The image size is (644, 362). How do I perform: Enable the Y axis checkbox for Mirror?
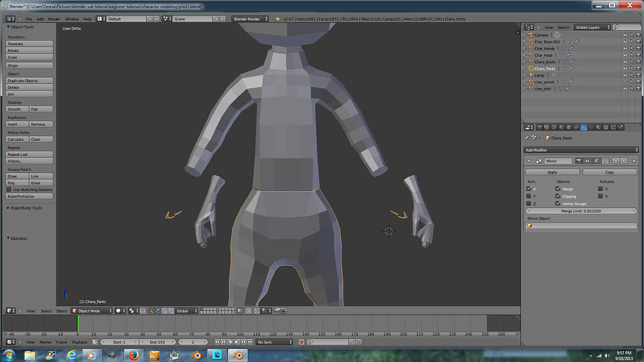point(528,196)
